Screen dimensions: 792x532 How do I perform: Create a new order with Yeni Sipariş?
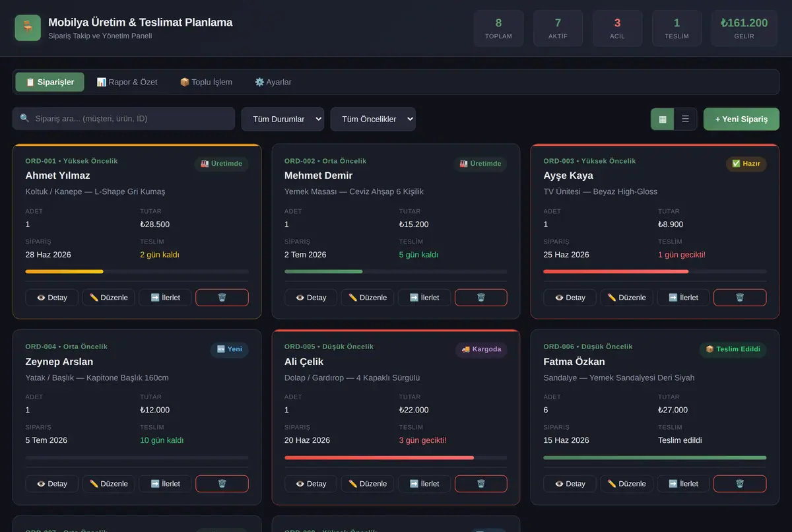click(741, 119)
